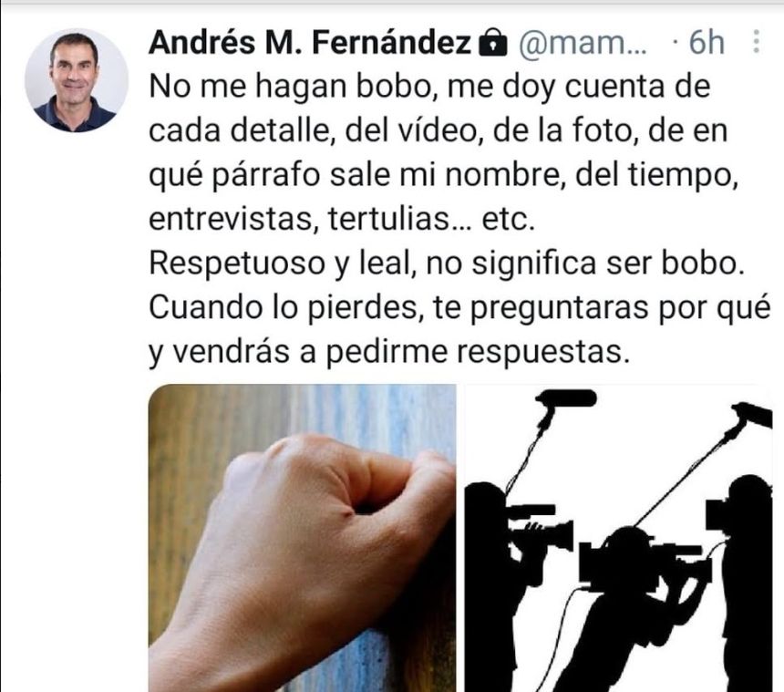Click the padlock icon beside the name
The height and width of the screenshot is (692, 784).
[493, 43]
